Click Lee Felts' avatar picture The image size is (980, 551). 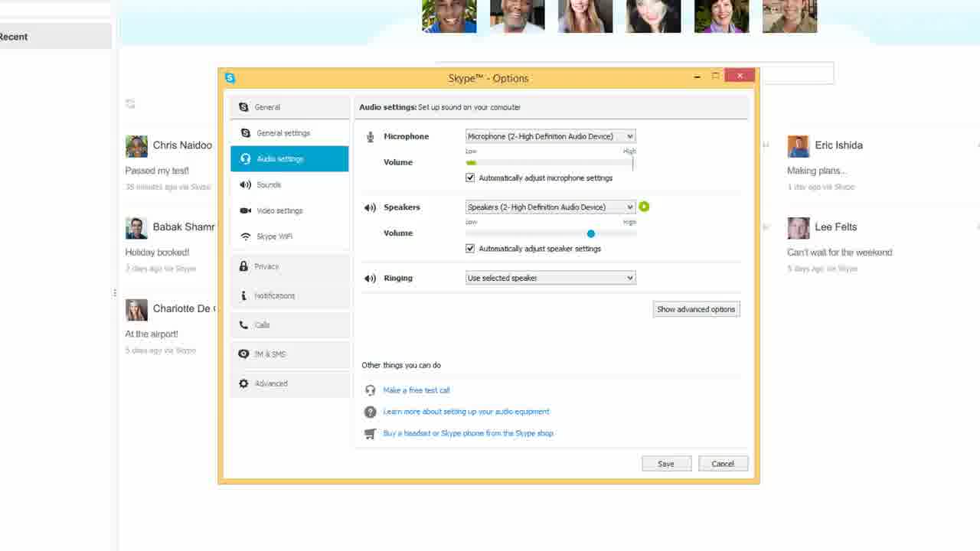point(799,228)
